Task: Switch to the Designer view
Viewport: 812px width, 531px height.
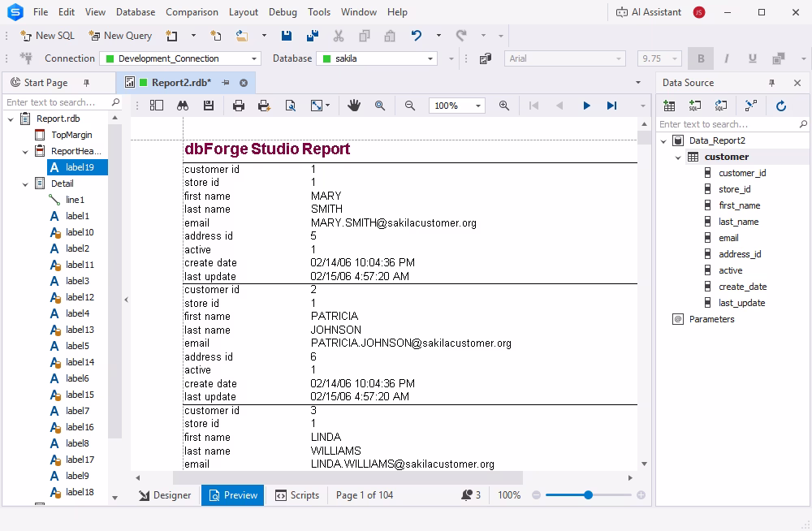Action: tap(165, 496)
